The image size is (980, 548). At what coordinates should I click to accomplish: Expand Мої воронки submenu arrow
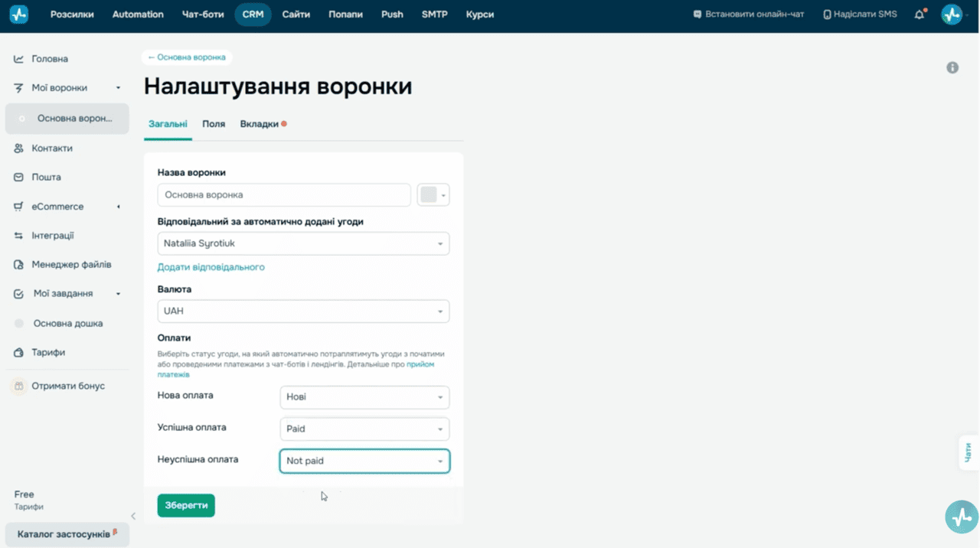pos(118,88)
